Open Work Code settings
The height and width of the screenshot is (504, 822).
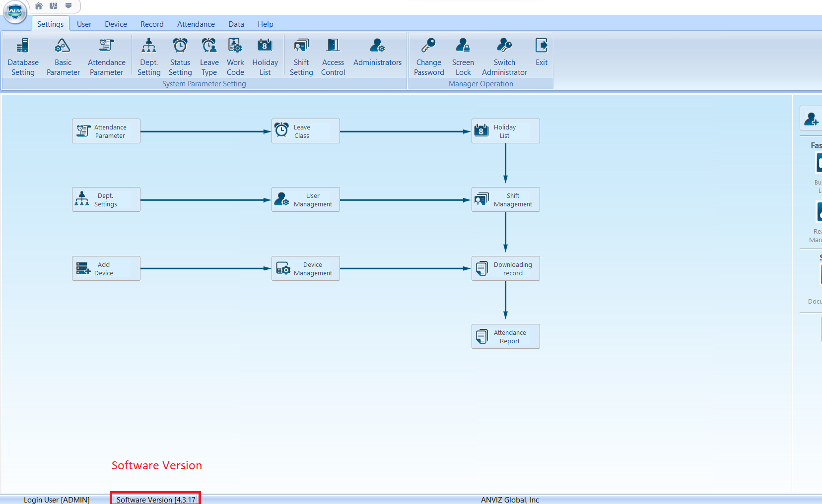pos(235,56)
